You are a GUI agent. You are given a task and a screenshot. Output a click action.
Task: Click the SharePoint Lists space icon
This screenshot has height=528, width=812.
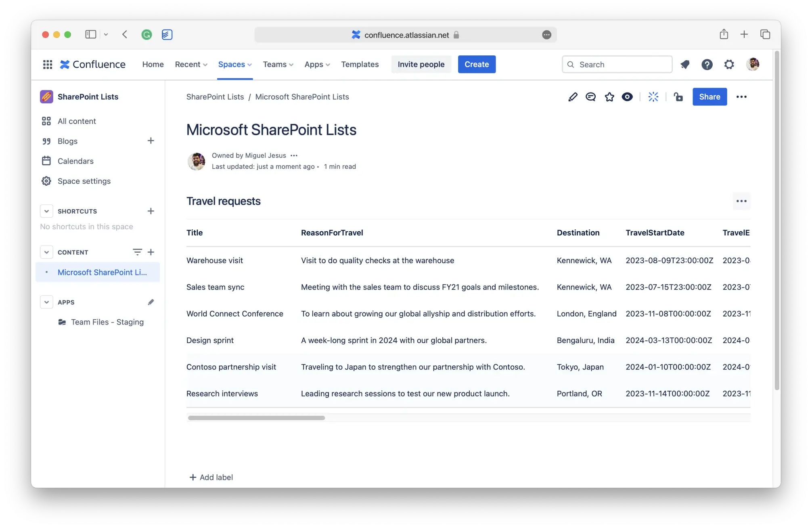pyautogui.click(x=46, y=97)
